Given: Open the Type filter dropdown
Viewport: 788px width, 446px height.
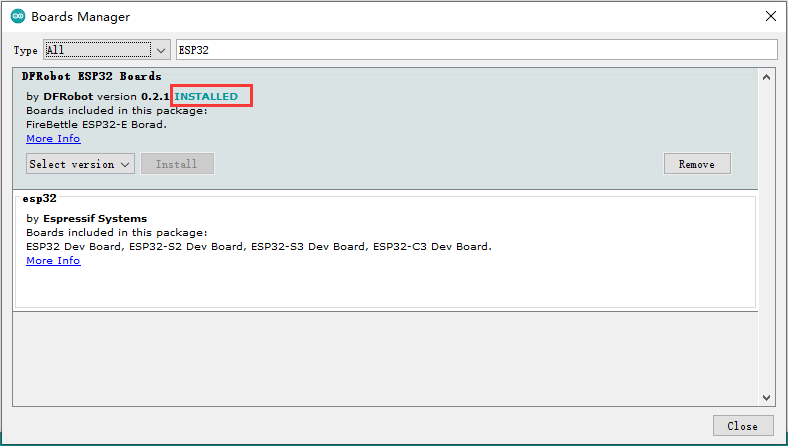Looking at the screenshot, I should 107,50.
